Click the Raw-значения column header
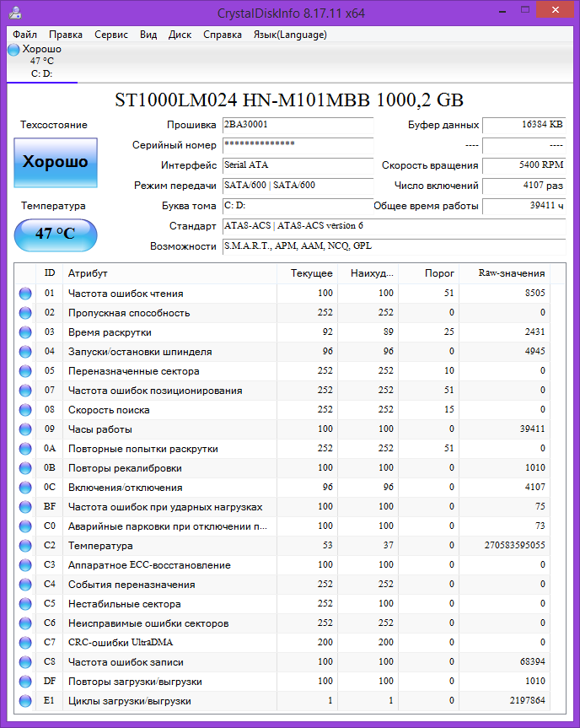Screen dimensions: 580x728 tap(504, 273)
